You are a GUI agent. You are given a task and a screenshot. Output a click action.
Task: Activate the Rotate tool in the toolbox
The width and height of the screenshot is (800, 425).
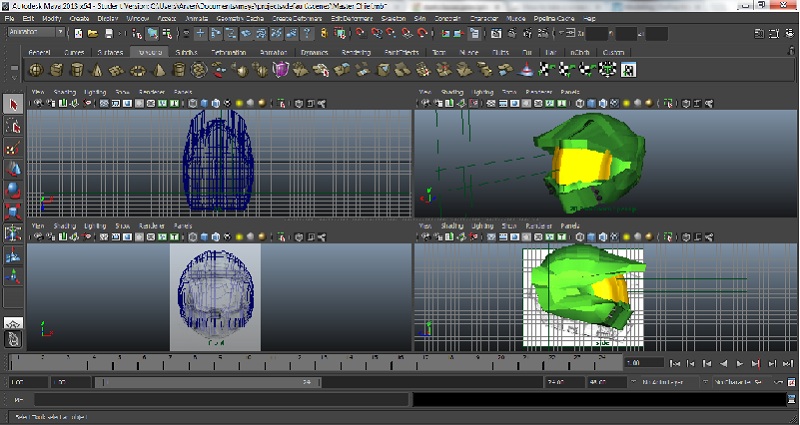pyautogui.click(x=13, y=190)
